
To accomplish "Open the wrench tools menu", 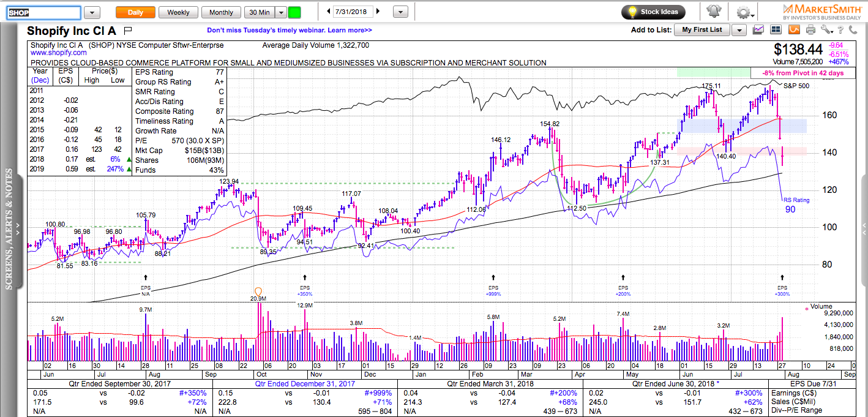I will point(827,29).
